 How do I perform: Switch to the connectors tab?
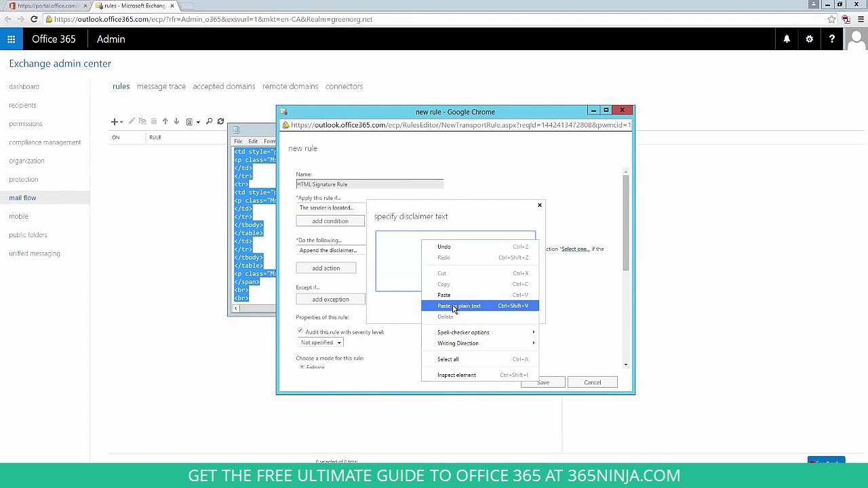[x=344, y=86]
